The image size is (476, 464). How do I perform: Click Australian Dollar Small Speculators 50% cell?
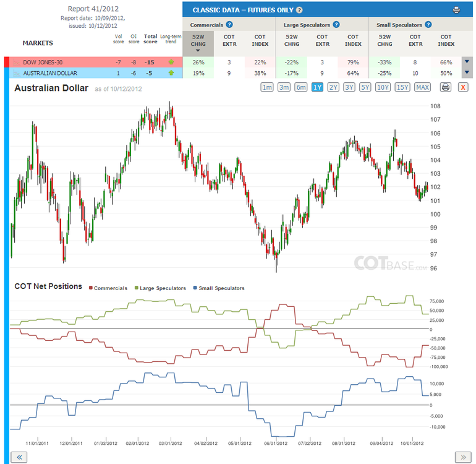(446, 73)
